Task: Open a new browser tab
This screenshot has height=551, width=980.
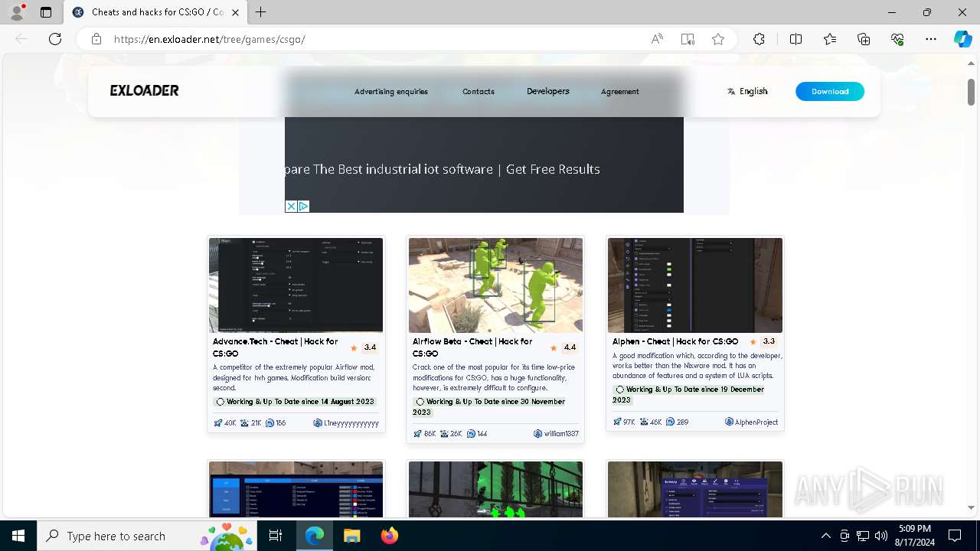Action: pos(261,12)
